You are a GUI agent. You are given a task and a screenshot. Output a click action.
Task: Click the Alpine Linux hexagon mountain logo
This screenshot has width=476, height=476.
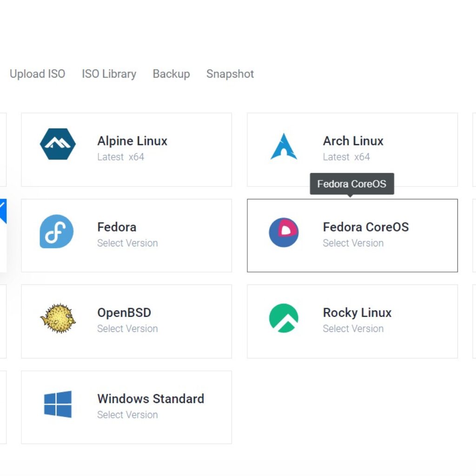point(58,144)
